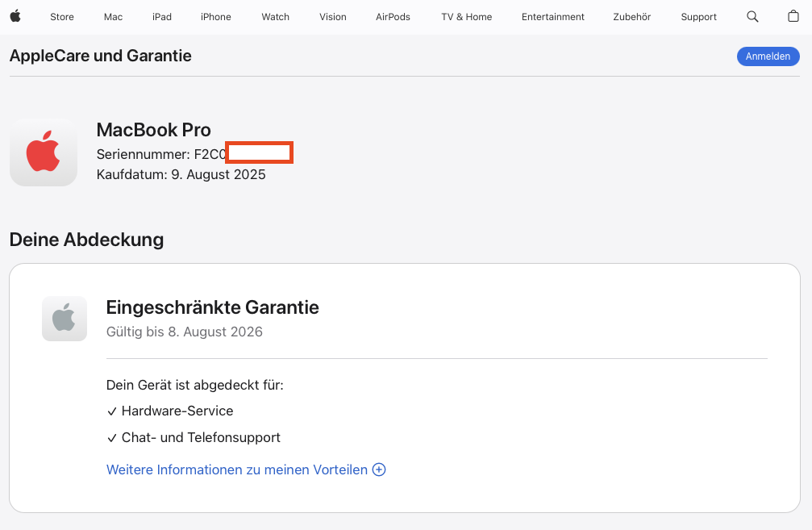This screenshot has height=530, width=812.
Task: Select iPad in the navigation bar
Action: pos(162,17)
